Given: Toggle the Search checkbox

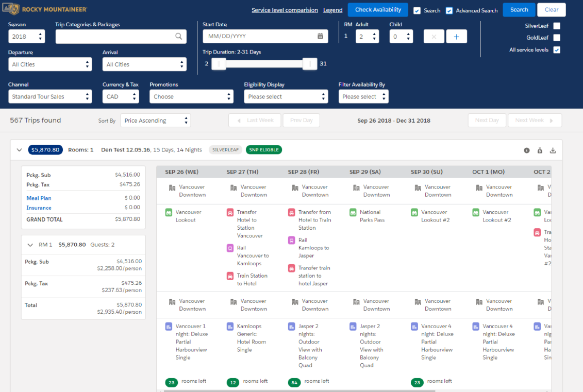Looking at the screenshot, I should 417,10.
